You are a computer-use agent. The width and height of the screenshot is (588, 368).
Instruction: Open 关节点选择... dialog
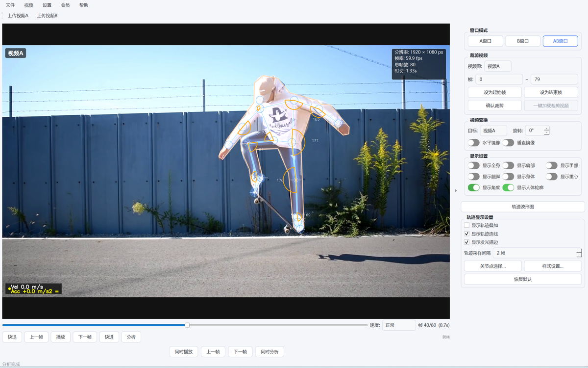click(x=493, y=266)
